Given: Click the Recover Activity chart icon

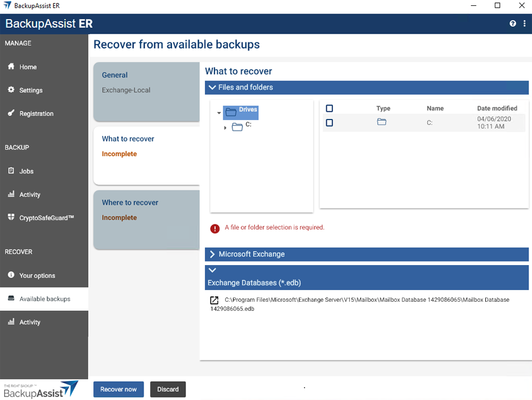Looking at the screenshot, I should click(11, 321).
